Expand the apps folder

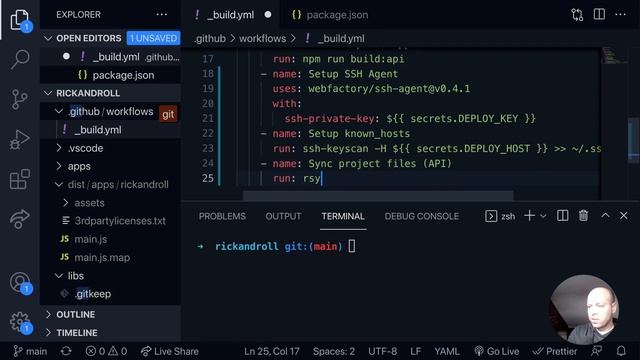coord(59,166)
